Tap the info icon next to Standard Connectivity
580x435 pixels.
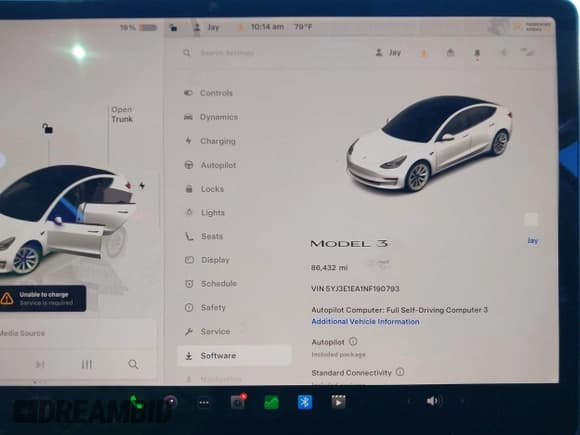pyautogui.click(x=400, y=372)
